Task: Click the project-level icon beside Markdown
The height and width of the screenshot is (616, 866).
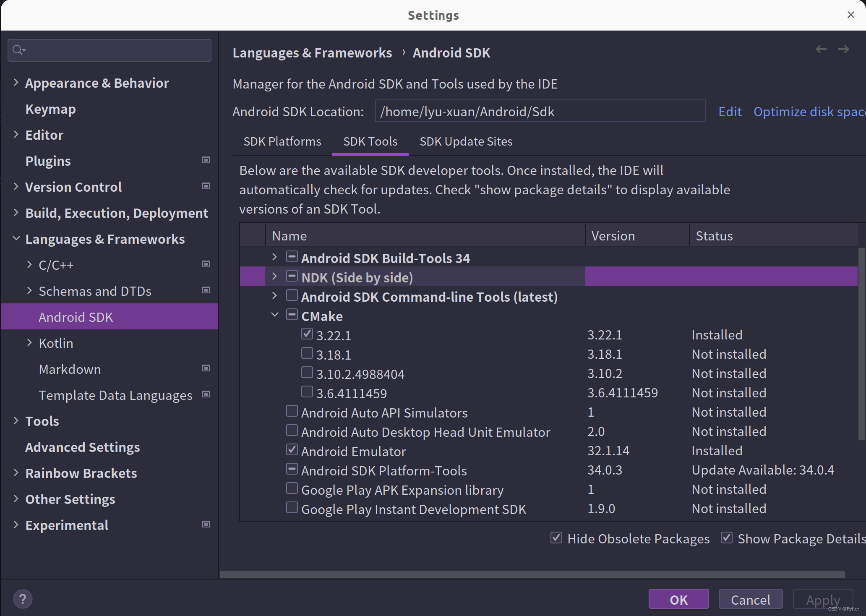Action: pos(206,368)
